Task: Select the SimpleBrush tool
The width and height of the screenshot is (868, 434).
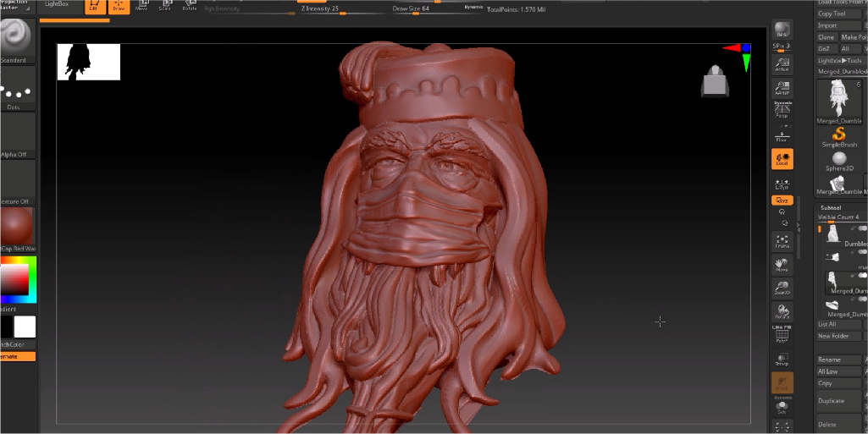Action: [839, 137]
